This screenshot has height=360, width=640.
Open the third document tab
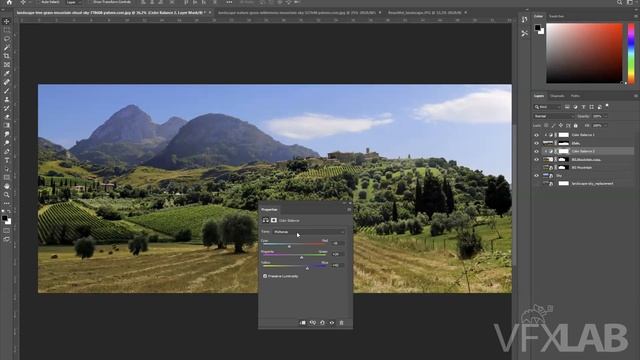click(426, 13)
